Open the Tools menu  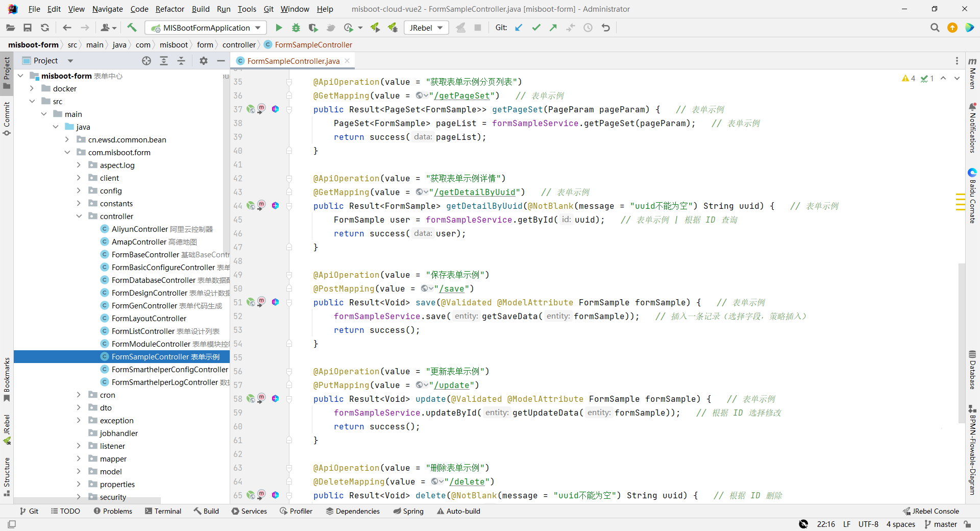point(247,9)
